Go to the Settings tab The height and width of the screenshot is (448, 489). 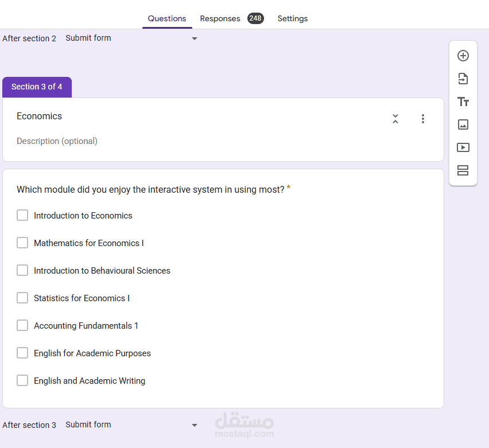pyautogui.click(x=293, y=19)
